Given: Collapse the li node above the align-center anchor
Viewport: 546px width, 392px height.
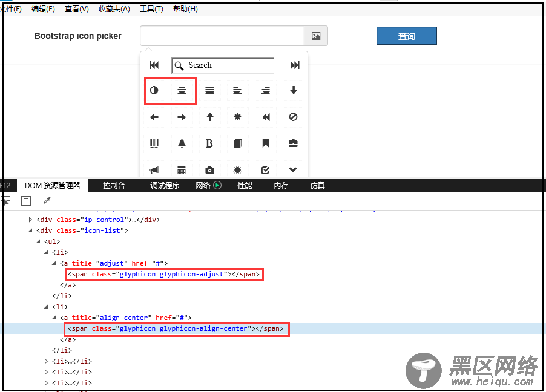Looking at the screenshot, I should point(46,307).
